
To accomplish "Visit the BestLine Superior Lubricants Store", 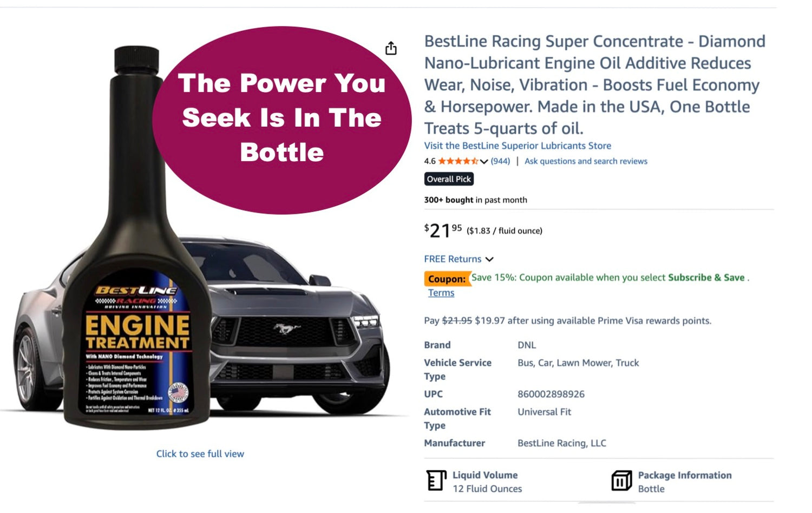I will [518, 146].
